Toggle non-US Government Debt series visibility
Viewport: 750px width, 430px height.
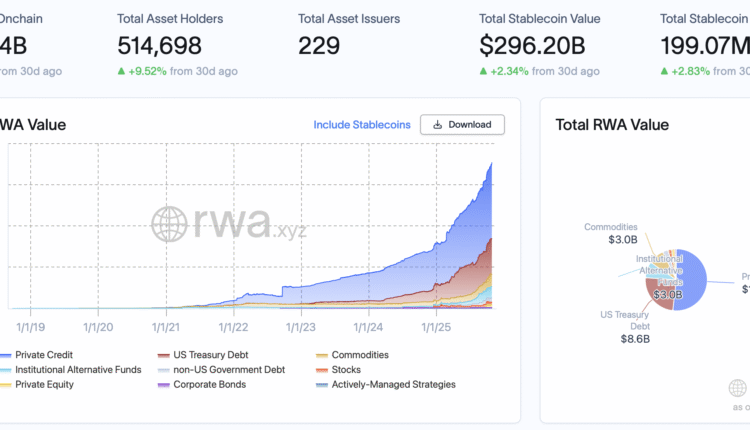228,370
